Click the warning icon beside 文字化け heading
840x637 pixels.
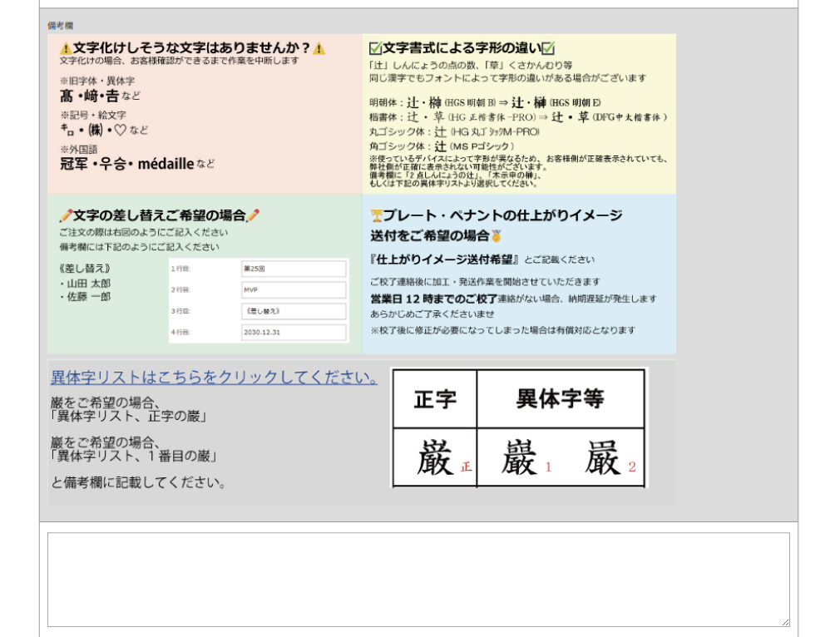(65, 47)
